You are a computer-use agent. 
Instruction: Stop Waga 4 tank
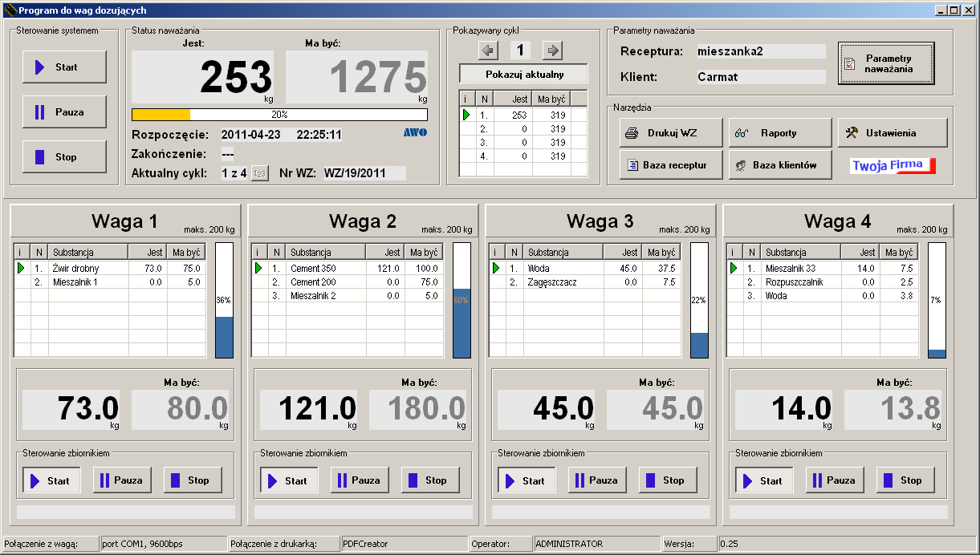pyautogui.click(x=905, y=480)
